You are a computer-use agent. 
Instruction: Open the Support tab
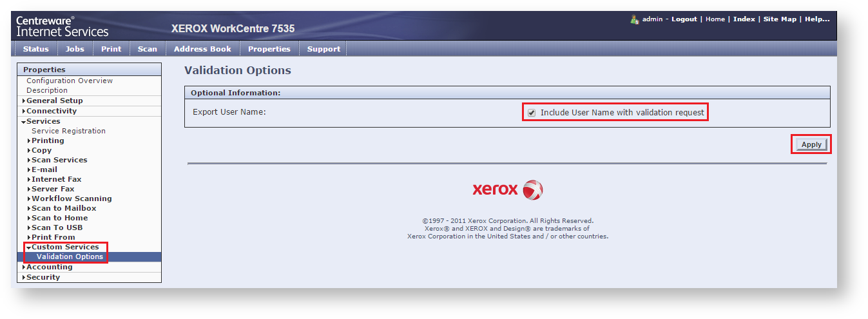click(x=323, y=49)
